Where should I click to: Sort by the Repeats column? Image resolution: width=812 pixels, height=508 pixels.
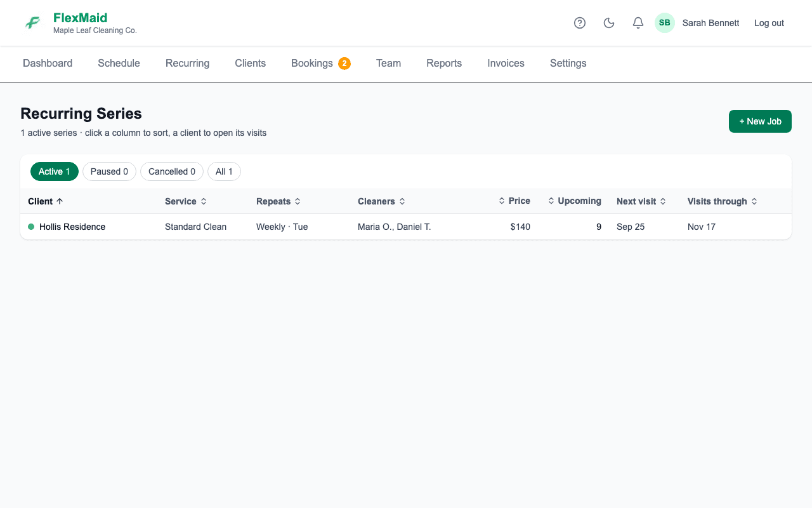click(x=278, y=201)
